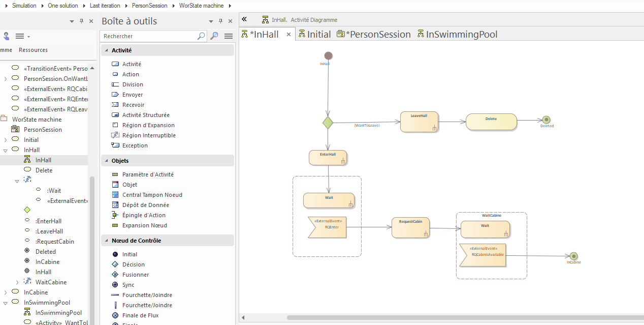Pin the Boîte à outils panel
Screen dimensions: 644x325
tap(221, 21)
